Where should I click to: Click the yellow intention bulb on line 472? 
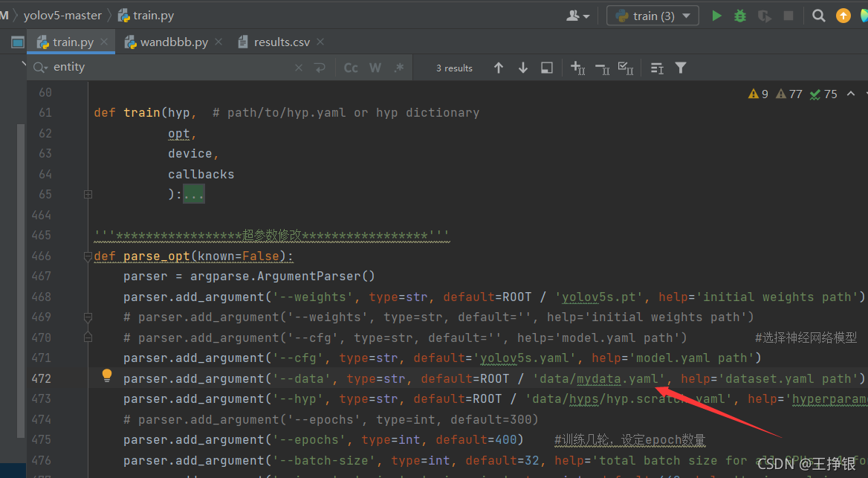pyautogui.click(x=107, y=375)
